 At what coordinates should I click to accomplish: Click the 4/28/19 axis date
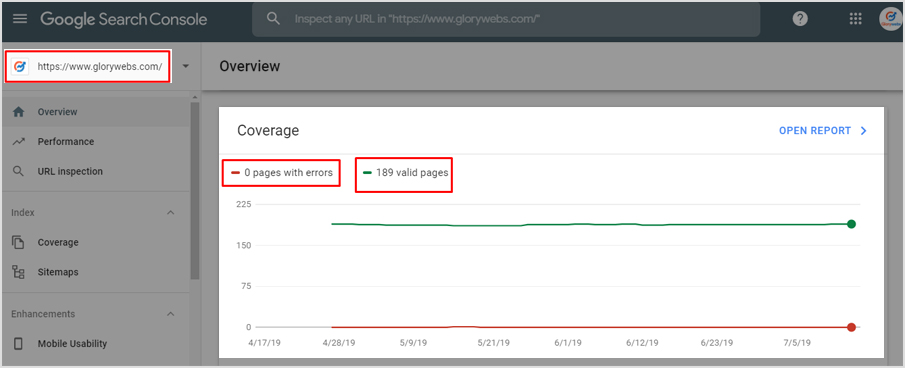point(338,343)
